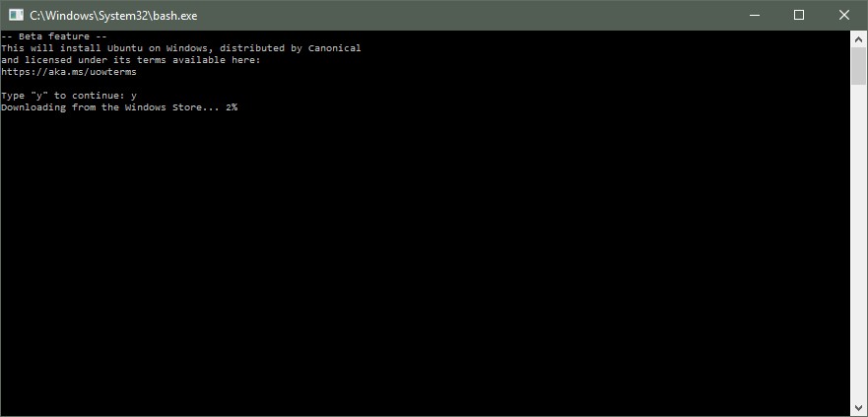This screenshot has height=417, width=868.
Task: Click the https://aka.ms/uowterms URL
Action: pos(69,72)
